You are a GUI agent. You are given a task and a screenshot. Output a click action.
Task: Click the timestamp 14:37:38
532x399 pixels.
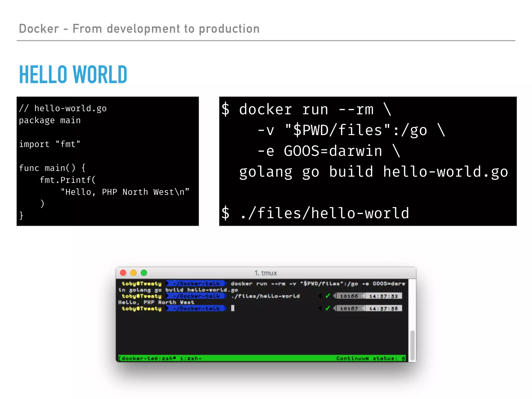(x=383, y=308)
